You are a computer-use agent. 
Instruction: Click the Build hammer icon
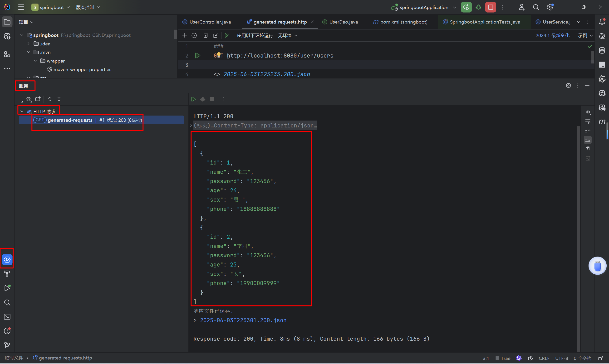click(7, 274)
